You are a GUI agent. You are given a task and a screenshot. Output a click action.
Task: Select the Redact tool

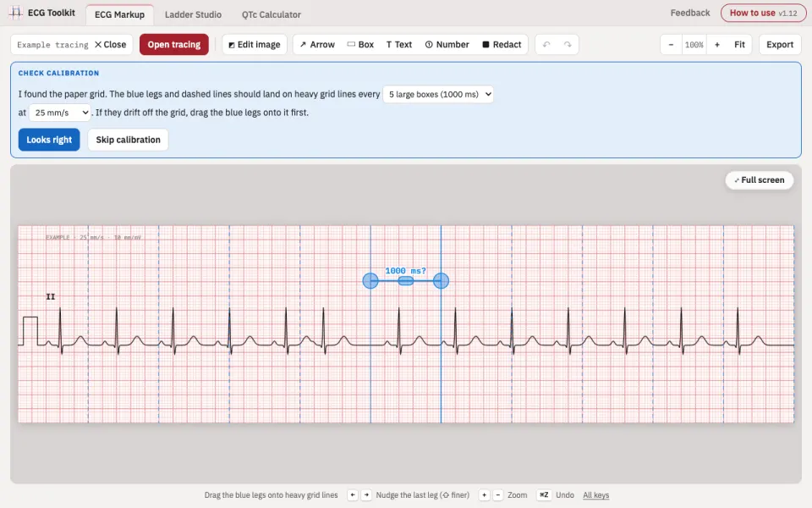[x=502, y=45]
